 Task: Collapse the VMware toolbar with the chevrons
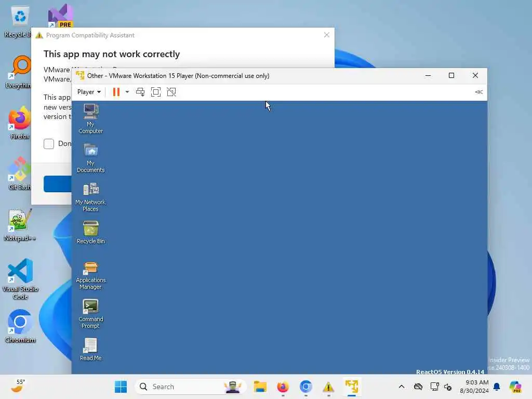point(478,92)
